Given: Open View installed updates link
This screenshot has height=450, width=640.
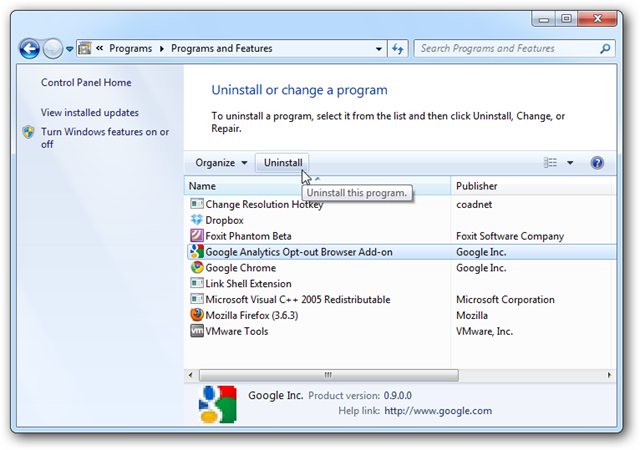Looking at the screenshot, I should (x=90, y=112).
